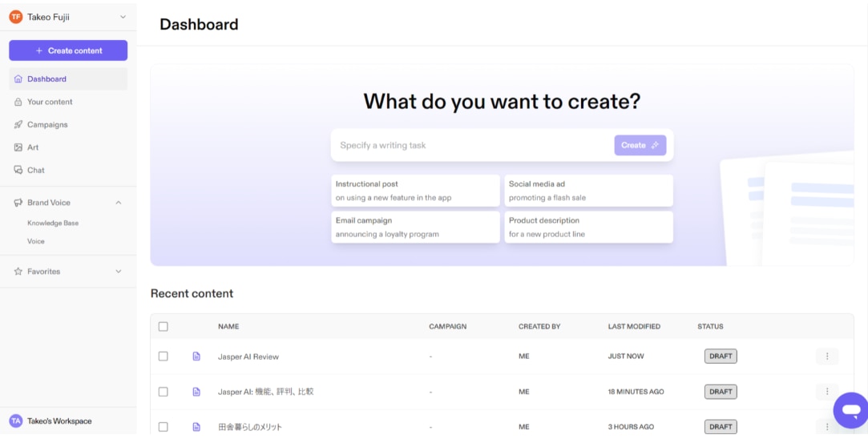
Task: Click the LAST MODIFIED column header
Action: (x=635, y=326)
